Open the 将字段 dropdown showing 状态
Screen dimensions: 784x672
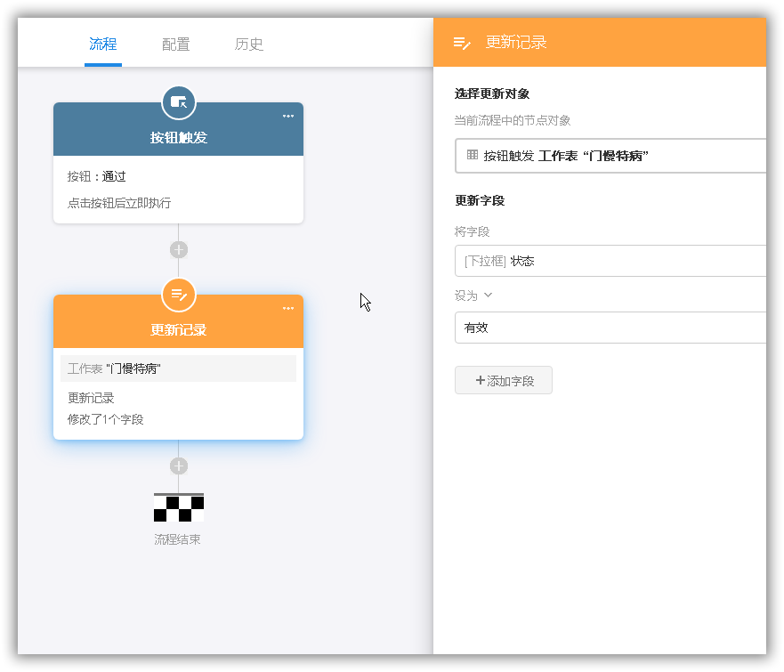coord(614,261)
